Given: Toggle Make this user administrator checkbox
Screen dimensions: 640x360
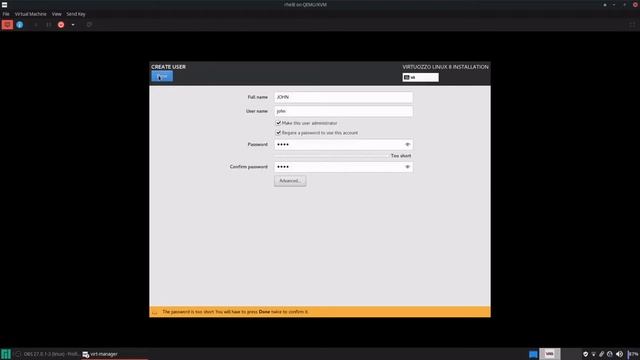Looking at the screenshot, I should pos(278,123).
